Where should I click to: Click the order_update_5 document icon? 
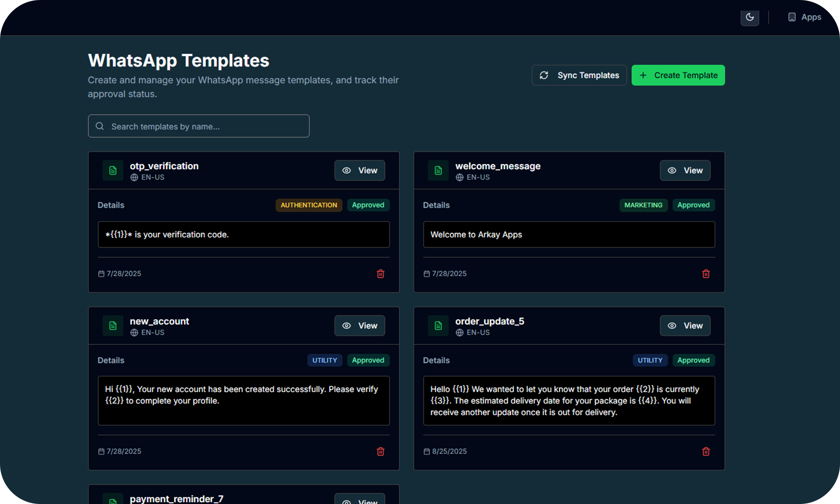pyautogui.click(x=438, y=325)
